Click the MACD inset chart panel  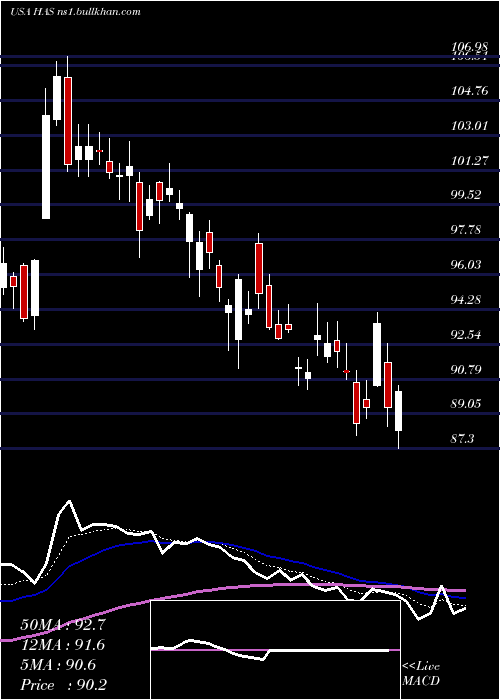pos(275,650)
